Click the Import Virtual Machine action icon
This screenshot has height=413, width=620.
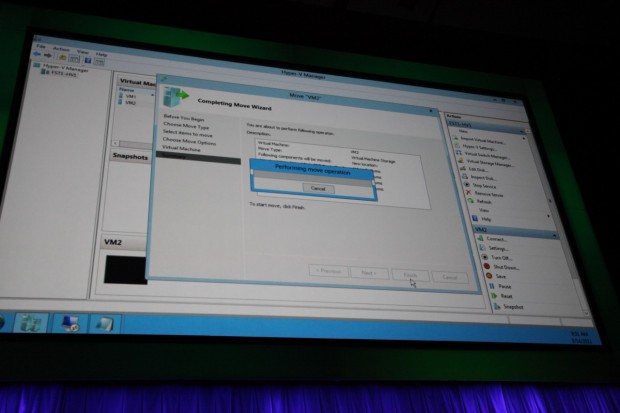pos(455,138)
